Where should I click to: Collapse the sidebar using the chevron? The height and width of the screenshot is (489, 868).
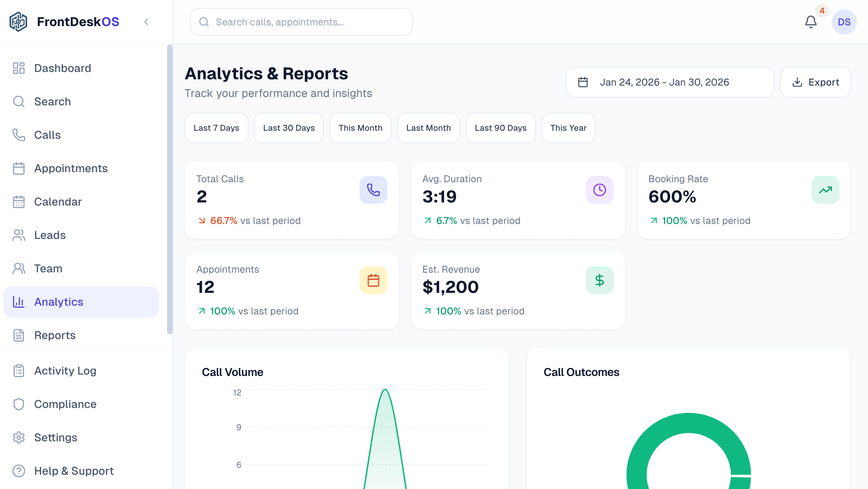146,22
